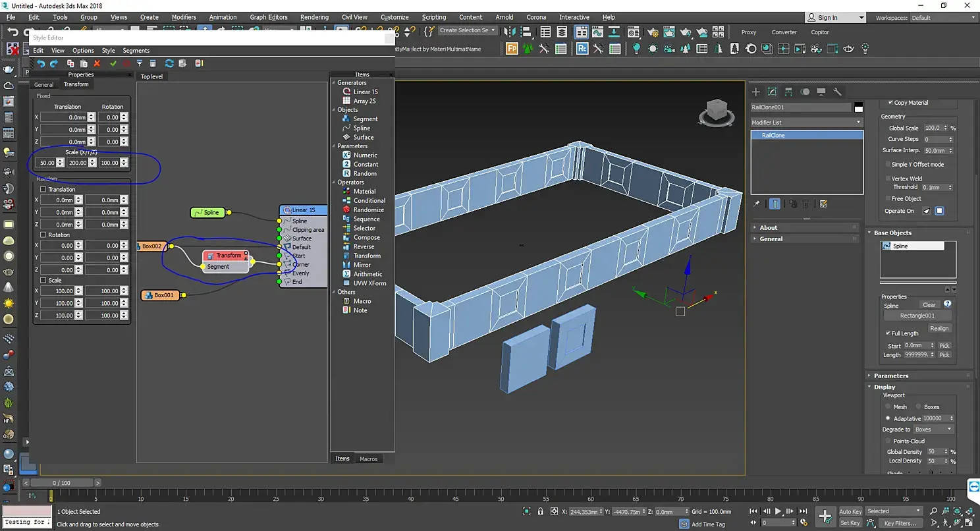Enable the Random Translation checkbox

pyautogui.click(x=43, y=190)
